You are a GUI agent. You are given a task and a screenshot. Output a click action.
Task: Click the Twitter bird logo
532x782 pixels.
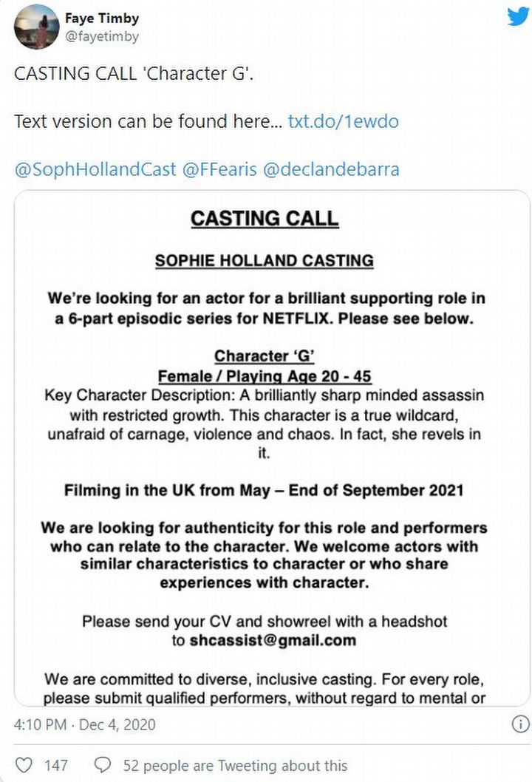click(x=518, y=16)
